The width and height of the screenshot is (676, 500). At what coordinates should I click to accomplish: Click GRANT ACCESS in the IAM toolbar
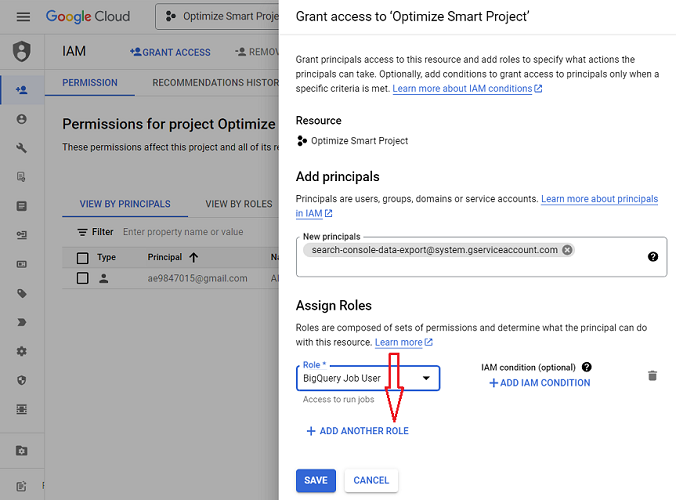click(x=170, y=52)
